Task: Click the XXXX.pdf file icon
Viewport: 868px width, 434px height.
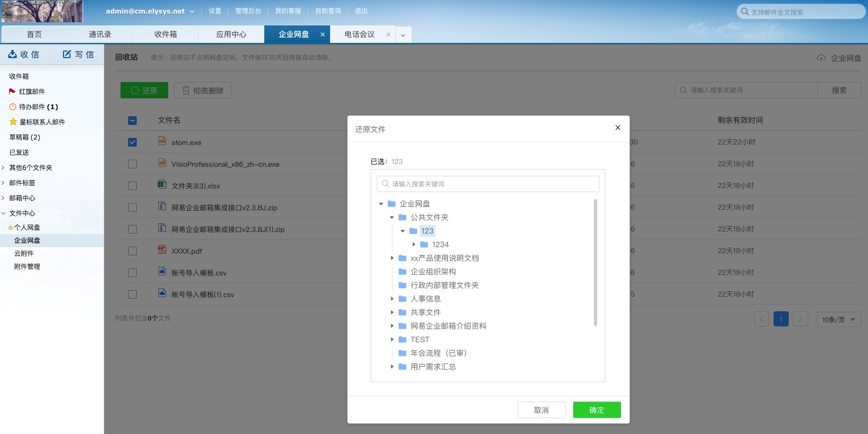Action: [162, 250]
